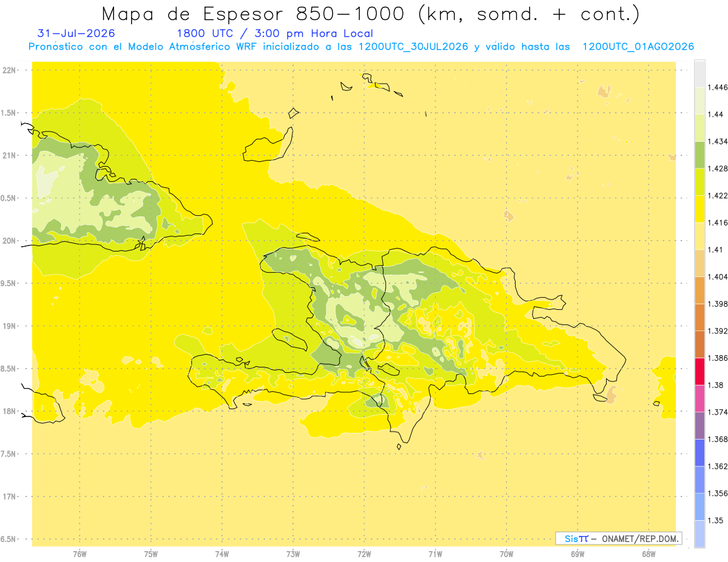Click the legend value "1.35"

(716, 520)
